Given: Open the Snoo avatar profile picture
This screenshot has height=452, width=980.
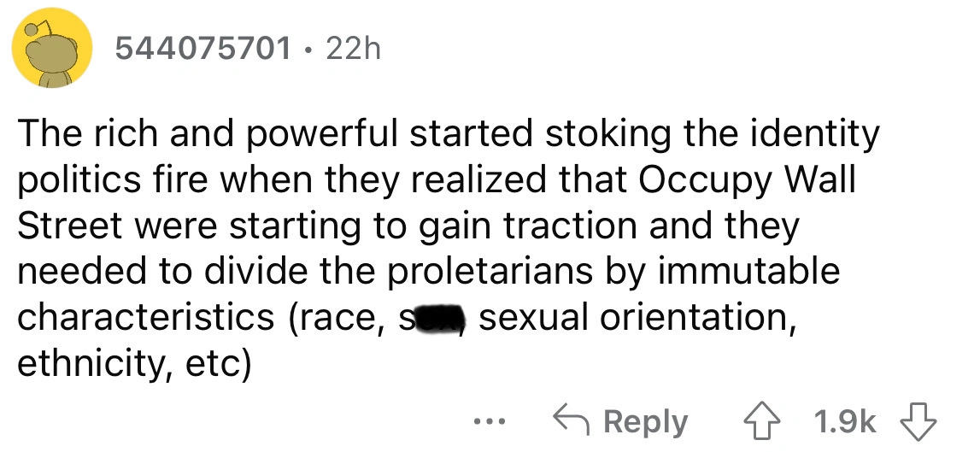Looking at the screenshot, I should pos(52,50).
